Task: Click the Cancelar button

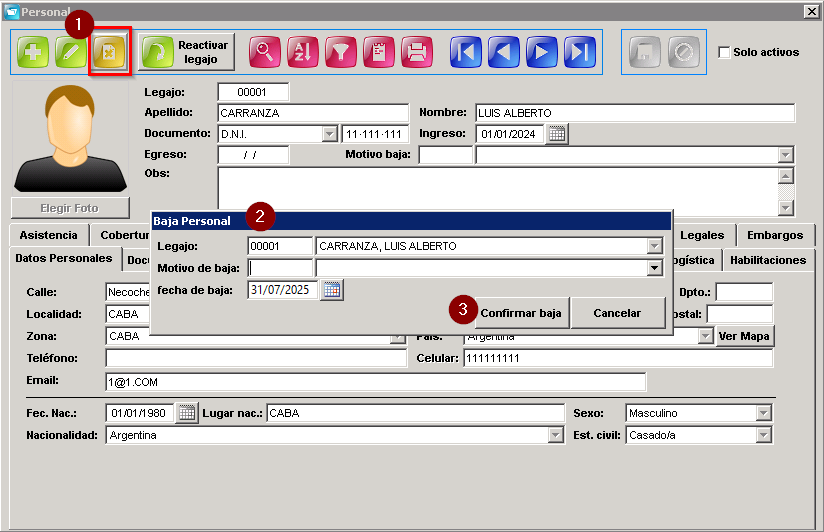Action: pos(617,313)
